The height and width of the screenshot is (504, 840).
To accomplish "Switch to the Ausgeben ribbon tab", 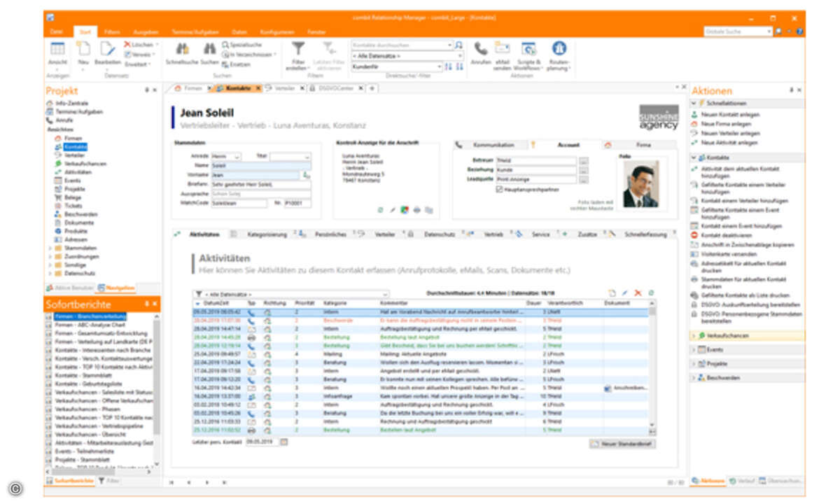I will [145, 31].
